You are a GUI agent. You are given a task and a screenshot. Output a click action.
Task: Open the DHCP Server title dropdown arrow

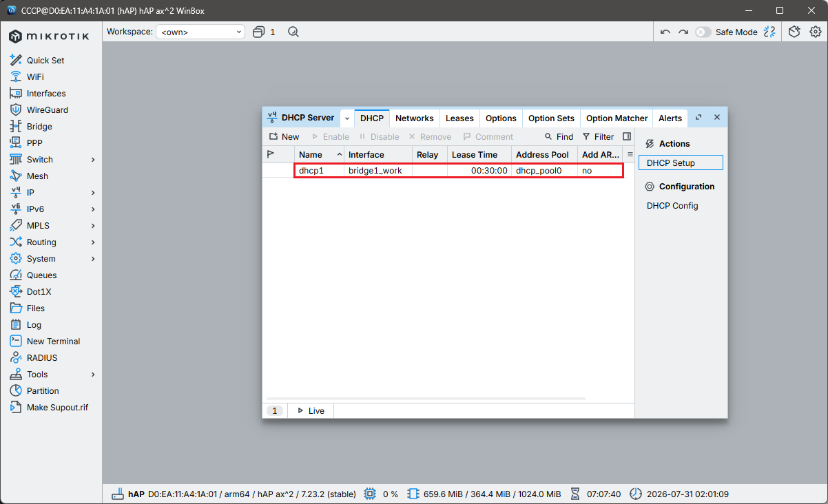pyautogui.click(x=347, y=118)
